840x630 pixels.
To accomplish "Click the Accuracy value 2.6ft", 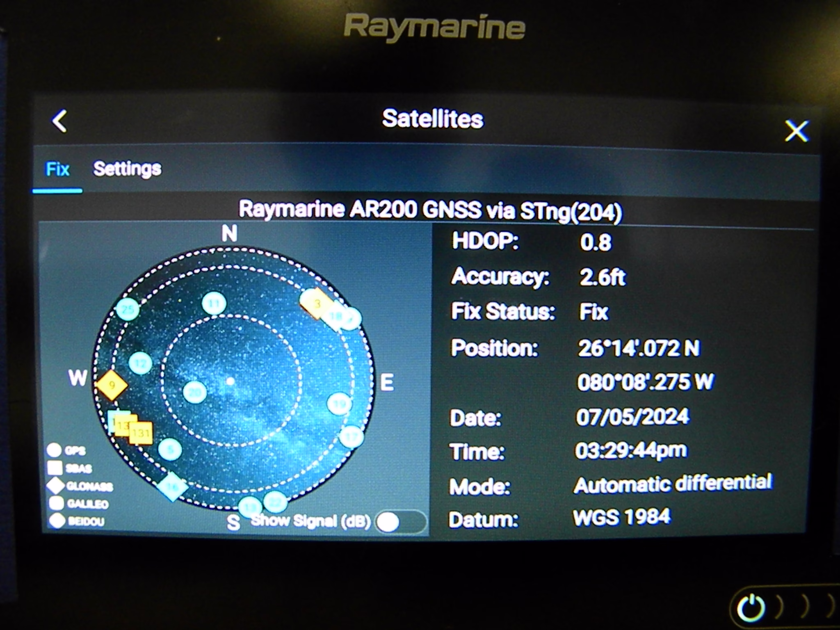I will coord(602,277).
